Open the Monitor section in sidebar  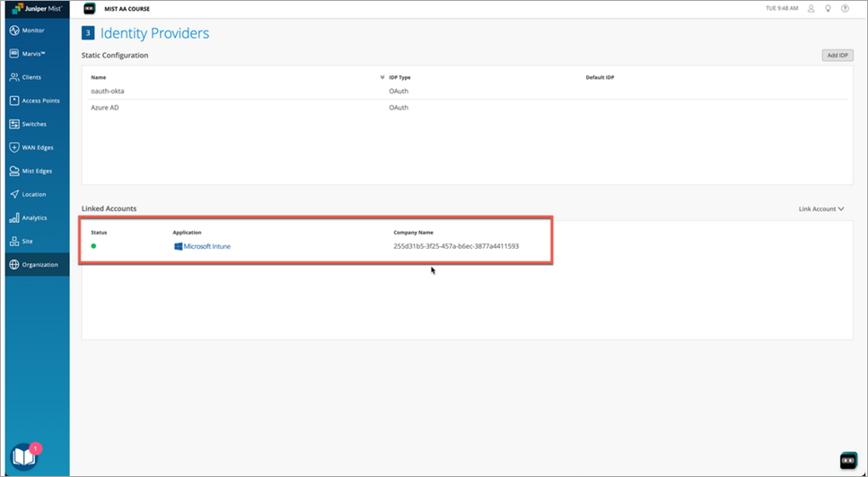(x=33, y=31)
